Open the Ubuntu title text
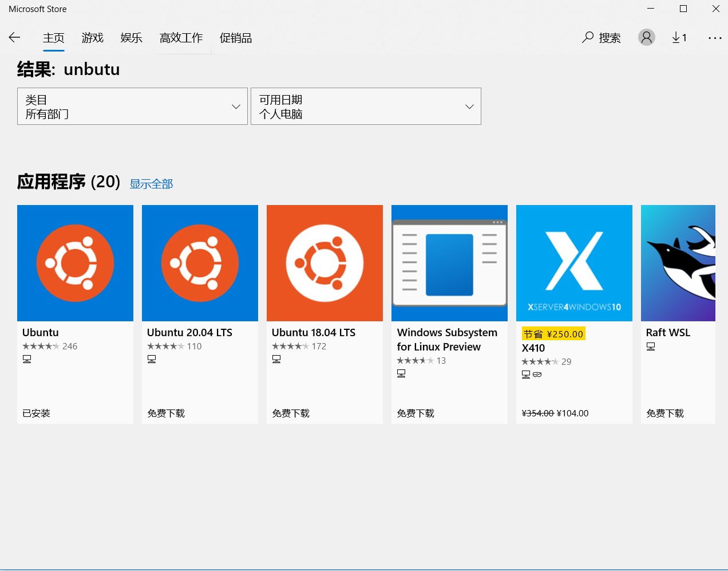 (x=41, y=332)
